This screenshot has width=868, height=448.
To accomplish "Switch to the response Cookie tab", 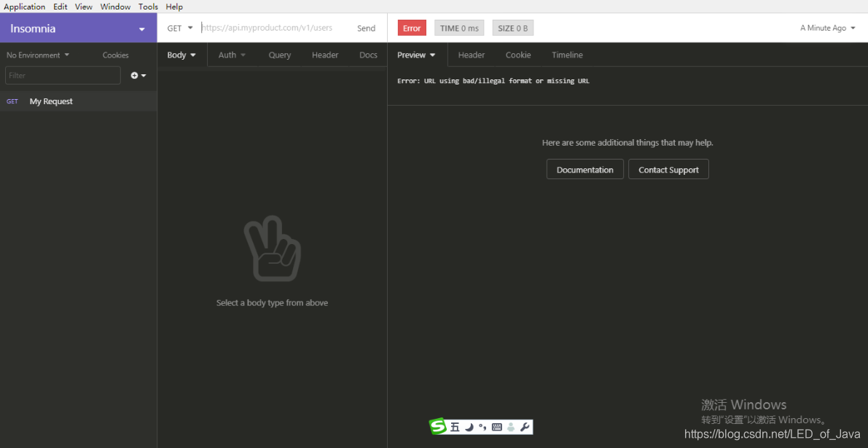I will (518, 55).
